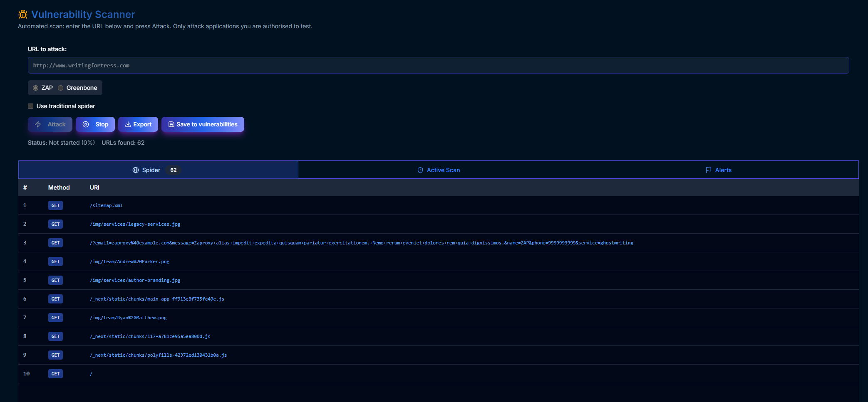Click the URLs found: 62 text
Viewport: 868px width, 402px height.
click(x=123, y=143)
